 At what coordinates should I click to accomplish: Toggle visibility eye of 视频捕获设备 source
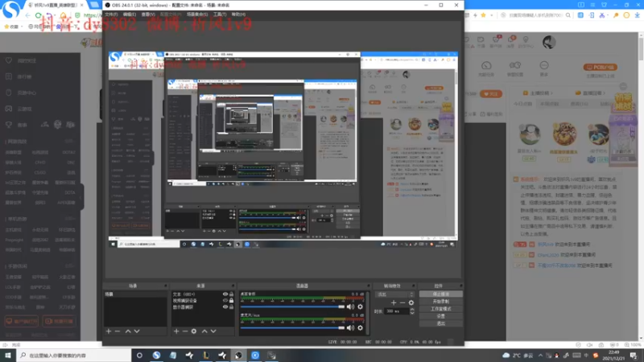(x=225, y=300)
